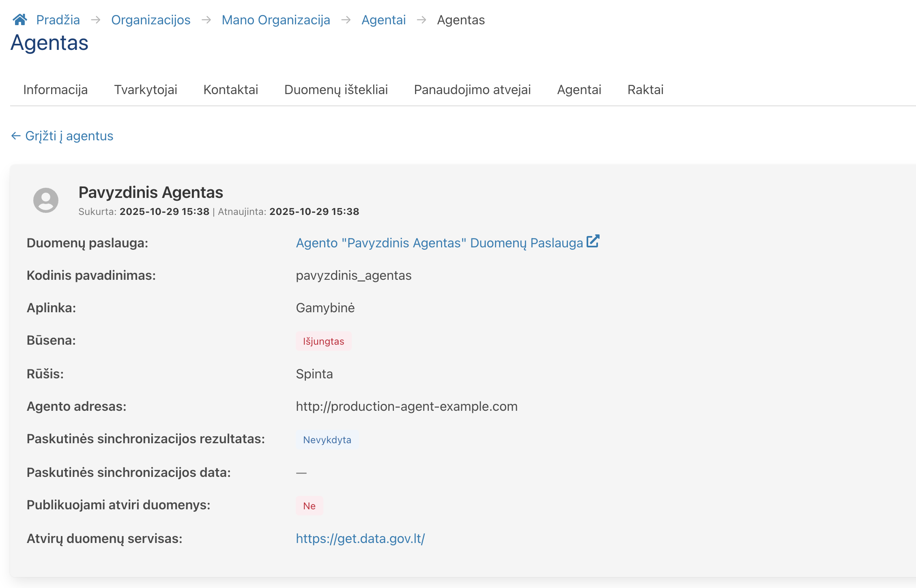Click the external link icon beside Duomenų Paslauga
Viewport: 916px width, 588px height.
click(593, 241)
